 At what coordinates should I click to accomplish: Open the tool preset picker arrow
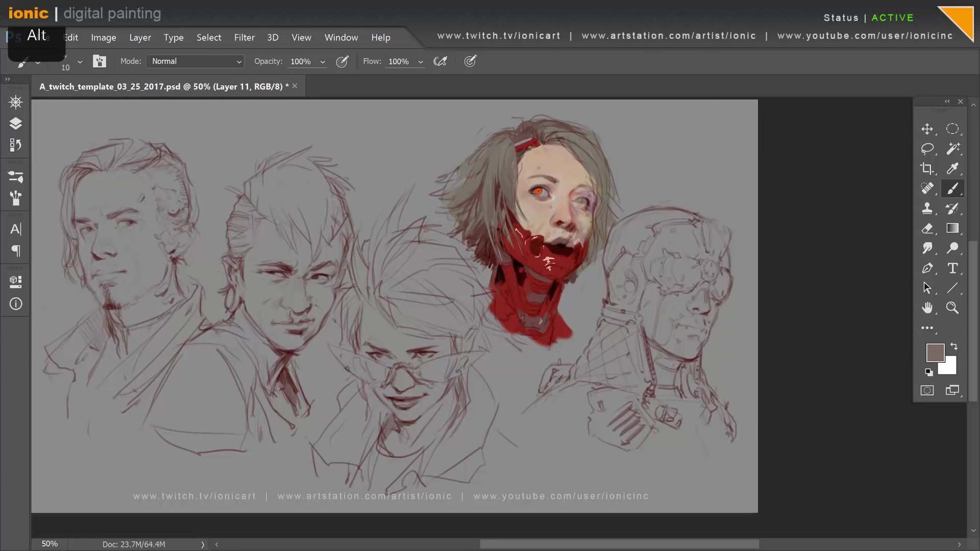(38, 62)
